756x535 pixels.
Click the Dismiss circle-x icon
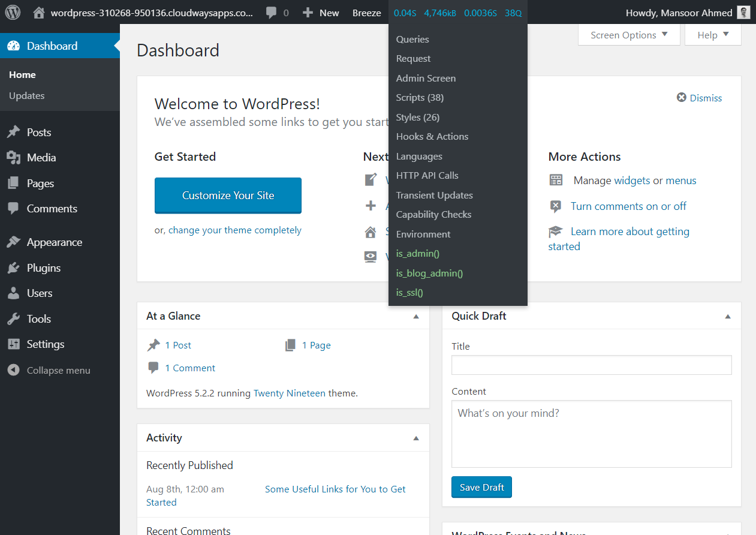[x=682, y=98]
